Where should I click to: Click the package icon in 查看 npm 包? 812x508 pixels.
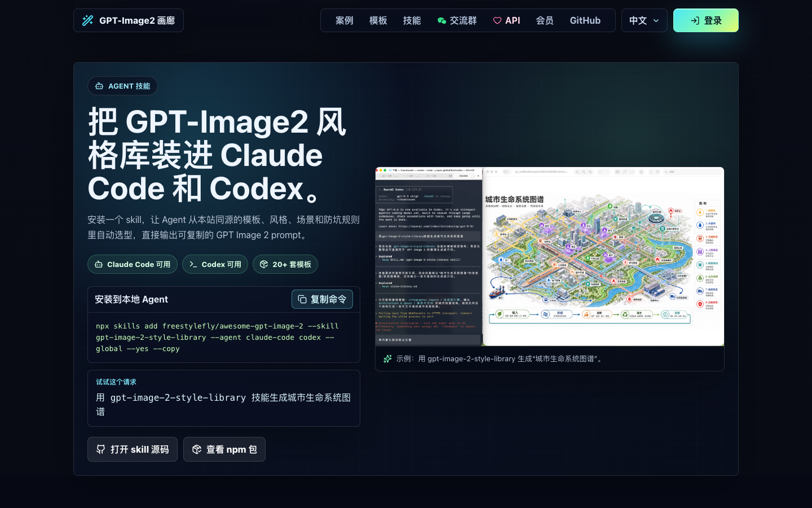197,449
